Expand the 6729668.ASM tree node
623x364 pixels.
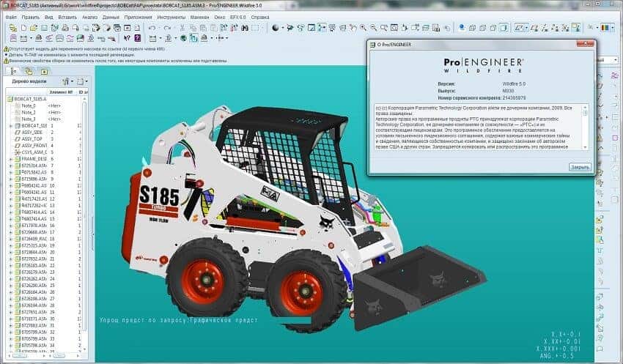pos(11,232)
